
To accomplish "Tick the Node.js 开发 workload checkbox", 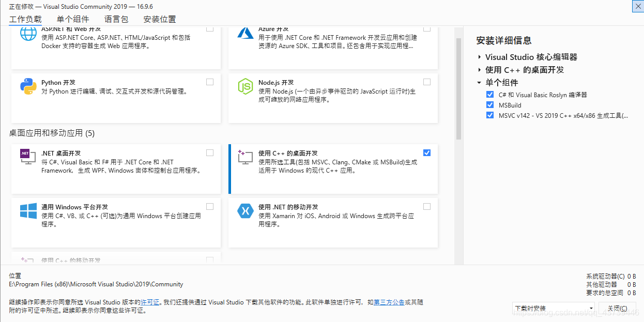I will (x=427, y=82).
